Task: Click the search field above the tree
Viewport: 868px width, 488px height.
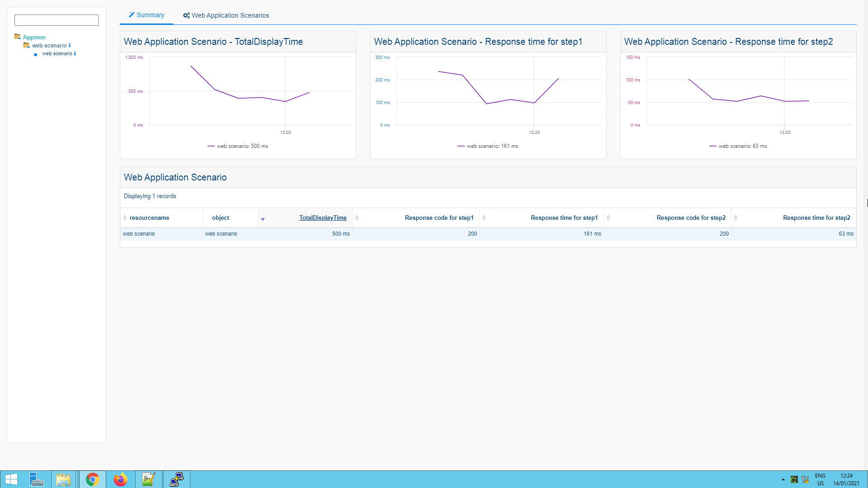Action: click(56, 20)
